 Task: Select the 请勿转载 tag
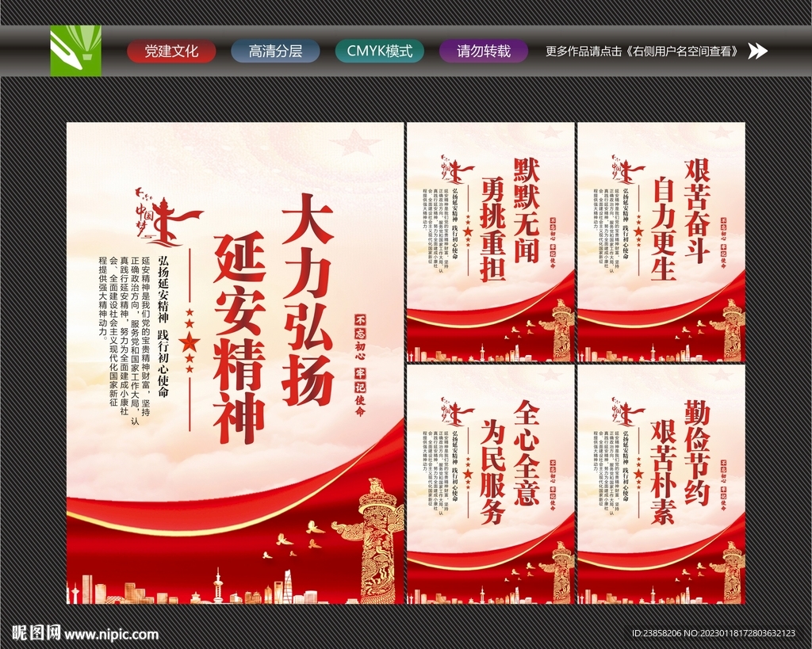484,52
